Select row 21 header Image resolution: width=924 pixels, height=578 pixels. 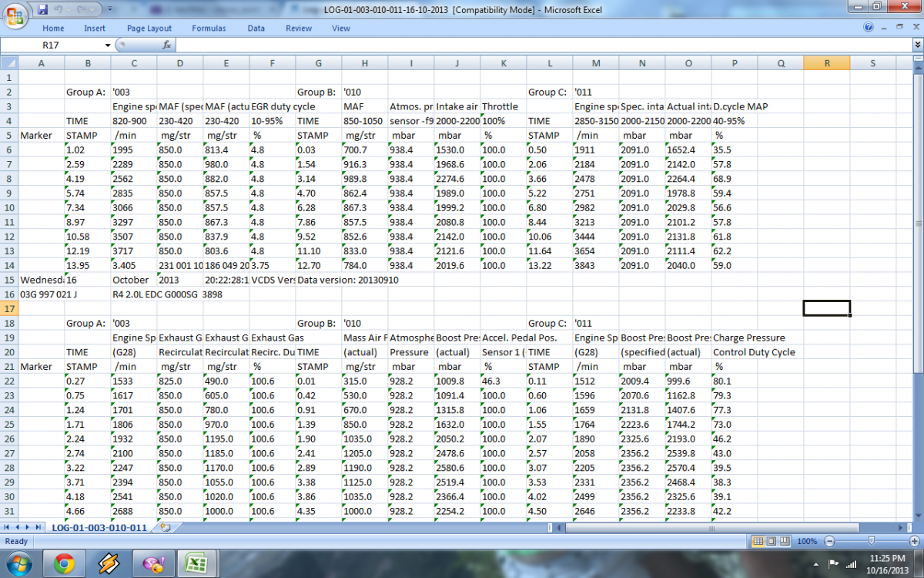pyautogui.click(x=8, y=366)
